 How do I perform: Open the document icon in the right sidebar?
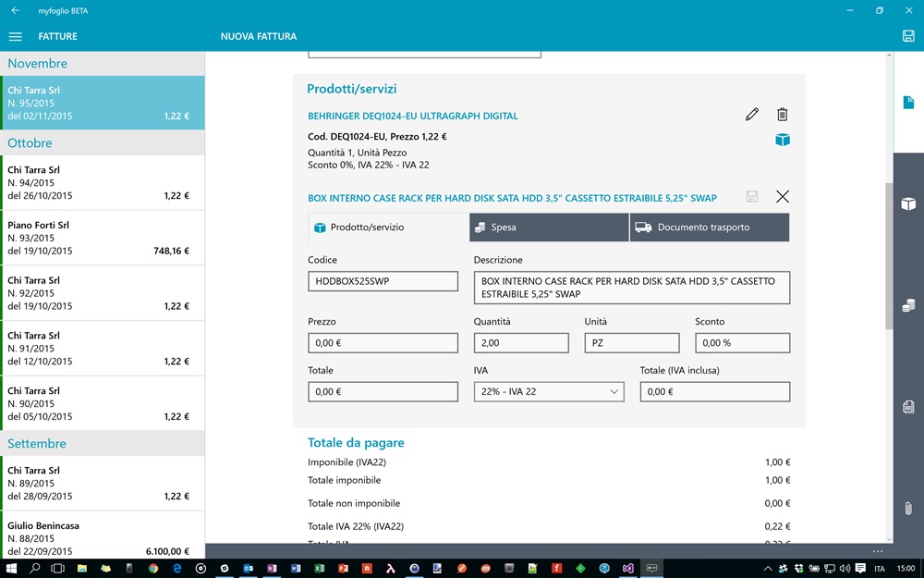click(x=908, y=102)
